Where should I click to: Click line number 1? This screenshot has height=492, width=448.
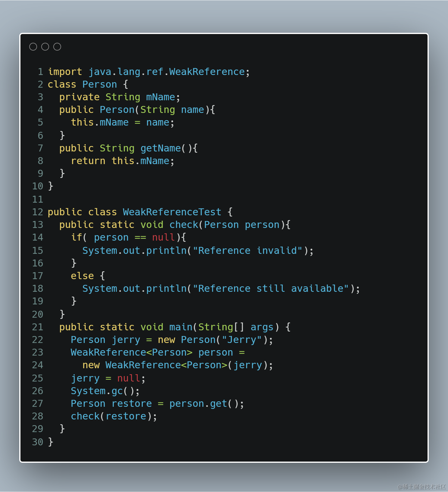click(40, 72)
